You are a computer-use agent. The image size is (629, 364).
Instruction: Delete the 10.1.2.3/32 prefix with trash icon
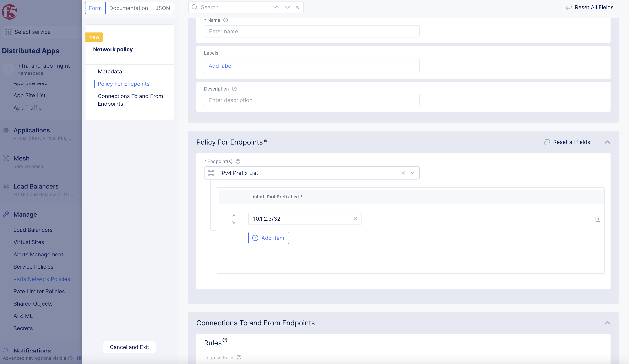click(x=598, y=219)
